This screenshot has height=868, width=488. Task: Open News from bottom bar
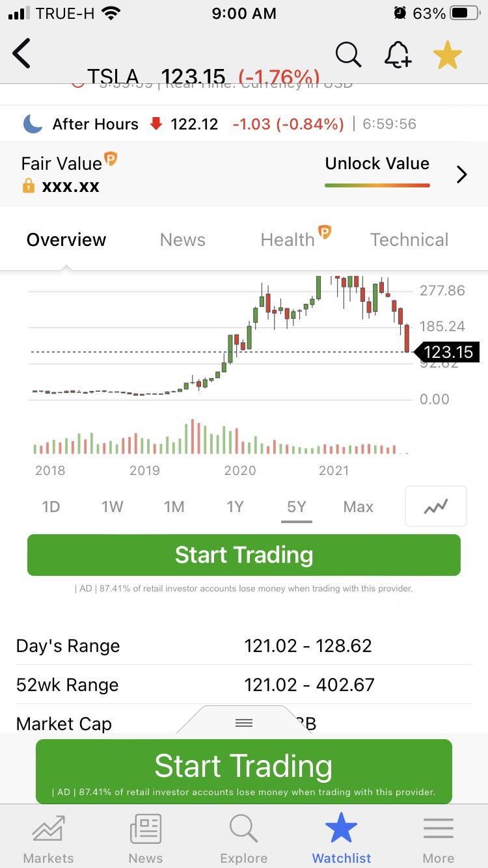tap(146, 839)
